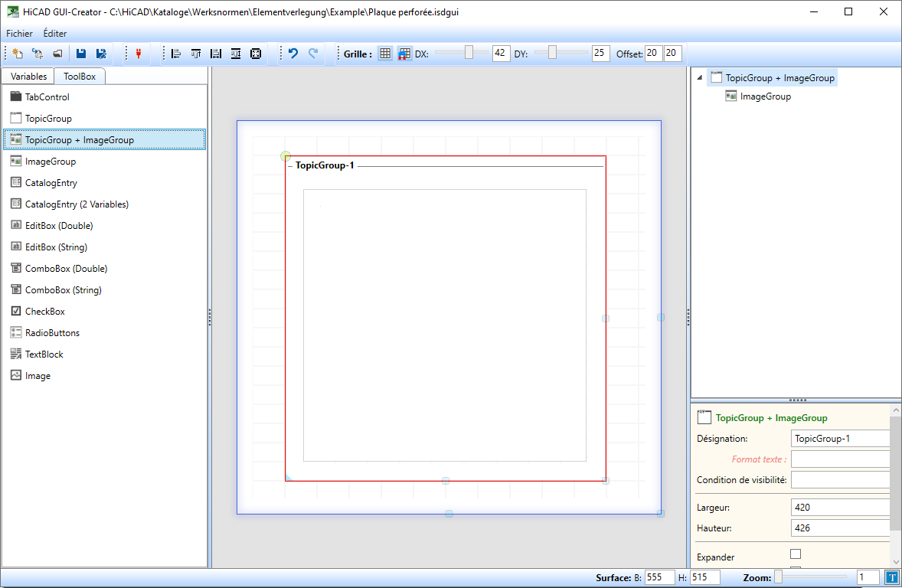Click the red plug toolbar icon
The width and height of the screenshot is (902, 588).
click(139, 54)
